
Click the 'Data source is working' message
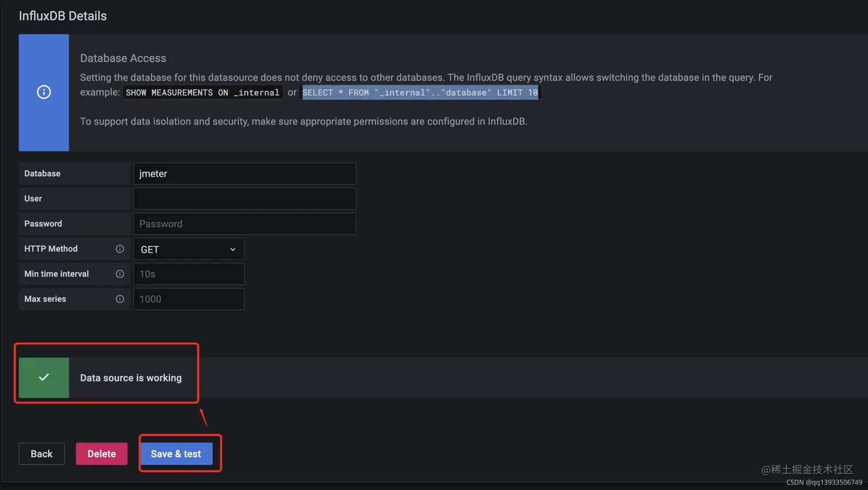[131, 378]
